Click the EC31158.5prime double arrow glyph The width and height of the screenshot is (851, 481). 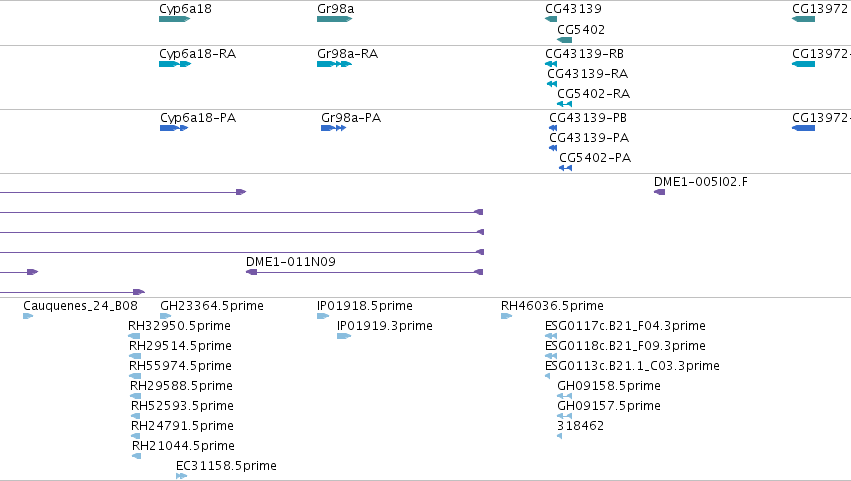(181, 476)
